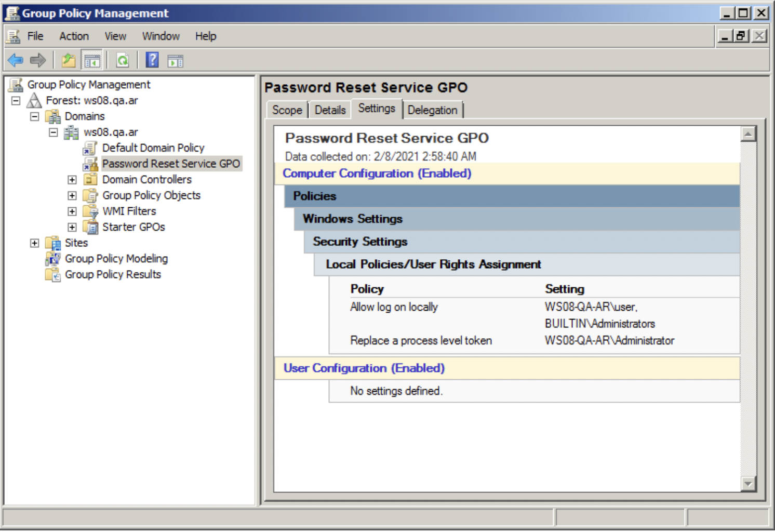
Task: Click the WS08-QA-AR\Administrator setting value
Action: tap(609, 341)
